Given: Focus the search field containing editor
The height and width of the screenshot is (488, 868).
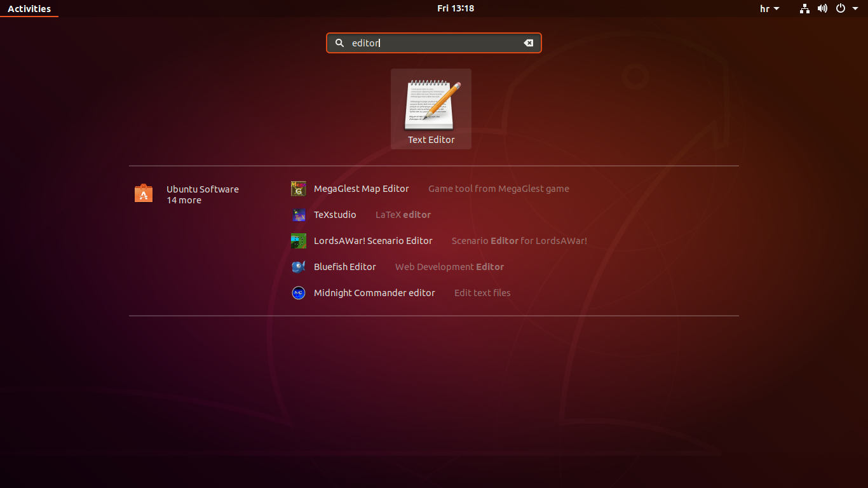Looking at the screenshot, I should (x=434, y=43).
